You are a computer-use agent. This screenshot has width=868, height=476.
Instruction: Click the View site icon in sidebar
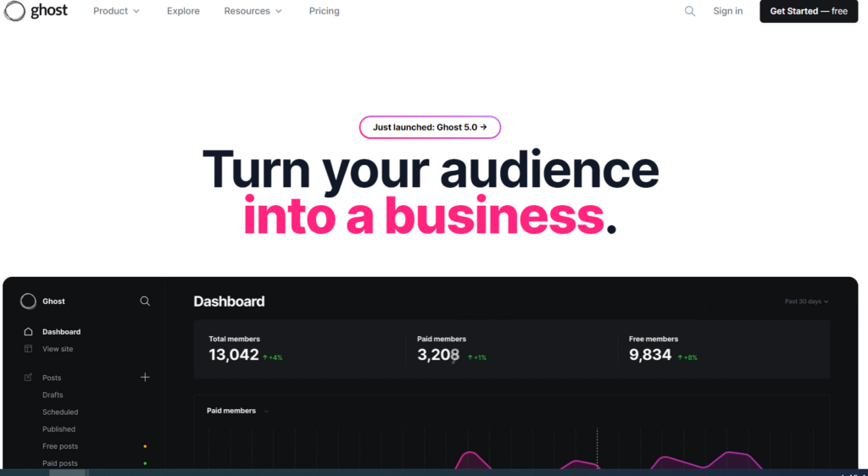tap(29, 349)
